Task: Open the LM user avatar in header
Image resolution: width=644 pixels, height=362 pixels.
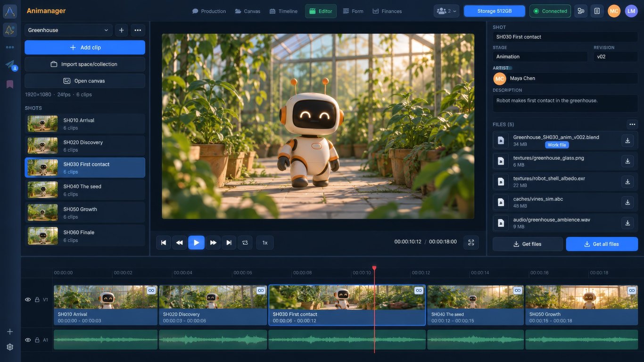Action: 631,11
